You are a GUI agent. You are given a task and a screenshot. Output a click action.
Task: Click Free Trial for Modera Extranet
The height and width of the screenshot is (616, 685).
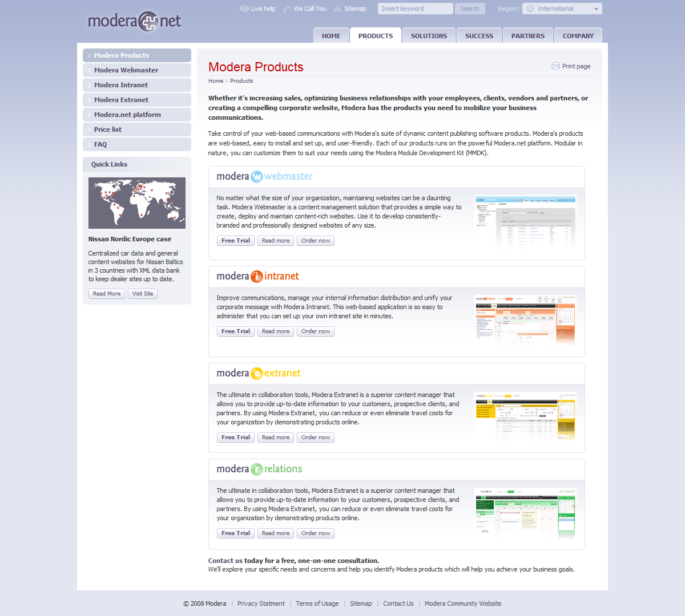[236, 437]
